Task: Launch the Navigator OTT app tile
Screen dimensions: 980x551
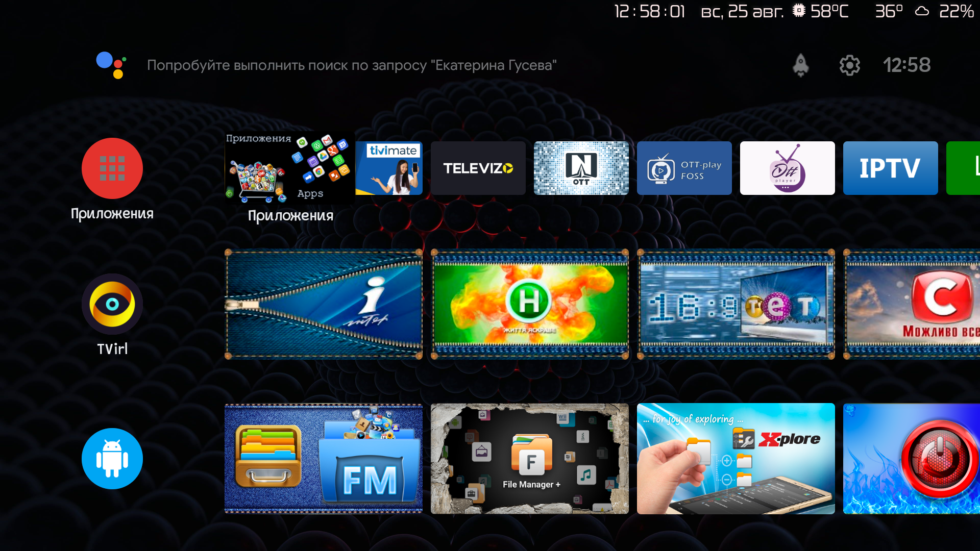Action: 581,168
